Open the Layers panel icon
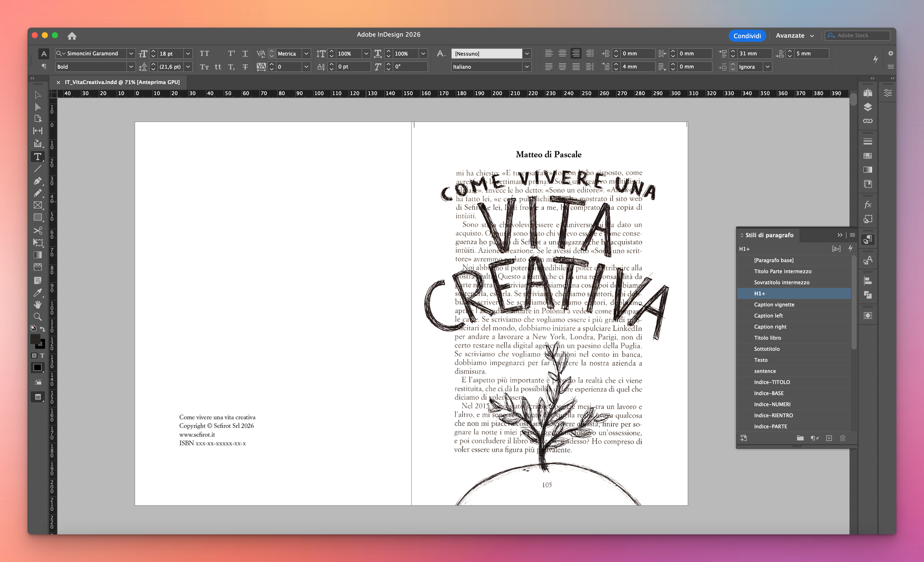This screenshot has width=924, height=562. click(868, 107)
